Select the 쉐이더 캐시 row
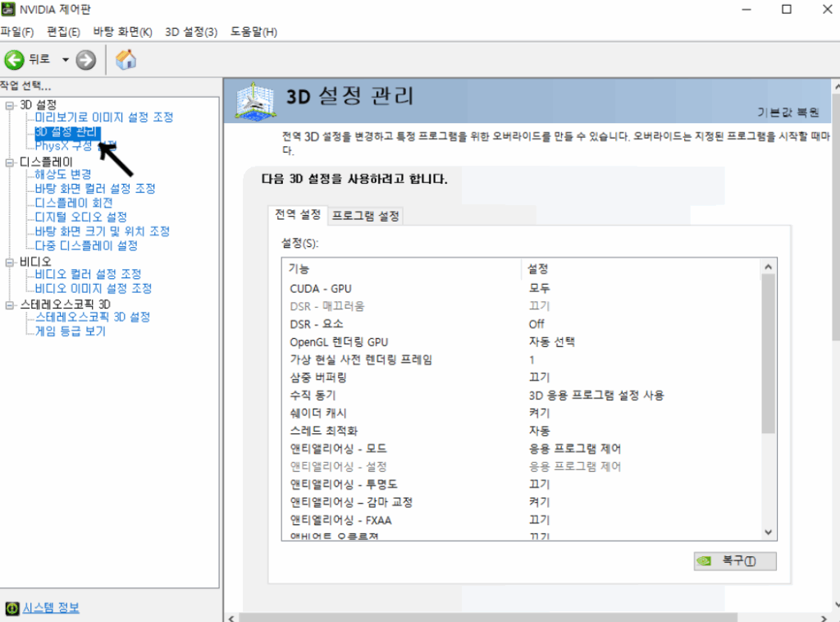 tap(521, 413)
